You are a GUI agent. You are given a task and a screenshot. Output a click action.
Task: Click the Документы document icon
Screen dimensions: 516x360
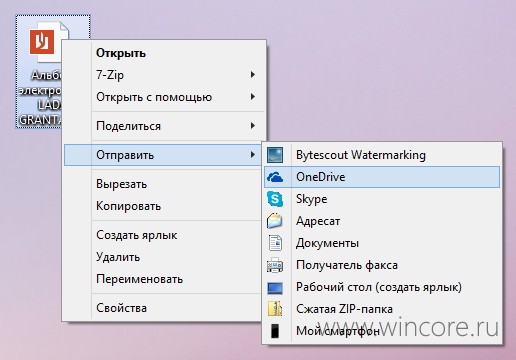tap(275, 243)
